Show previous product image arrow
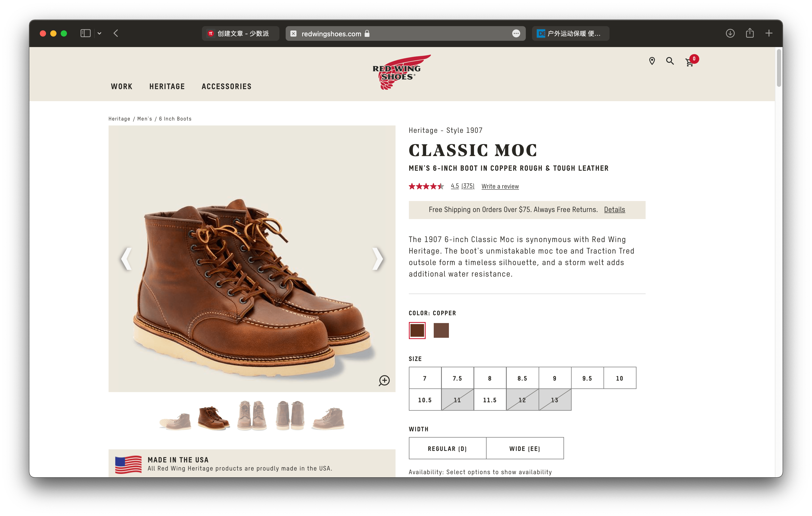Viewport: 812px width, 516px height. [126, 259]
